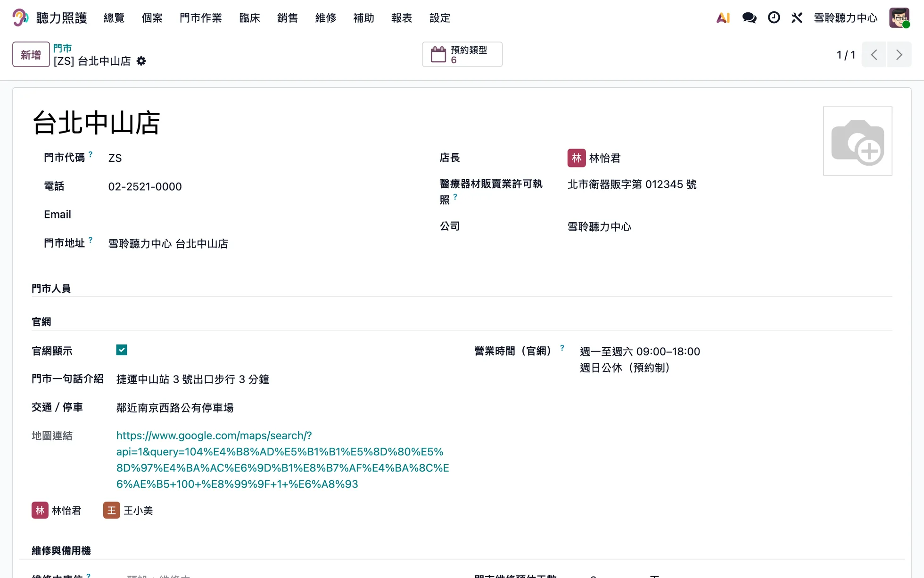Viewport: 924px width, 578px height.
Task: Edit the store name 台北中山店 title
Action: pos(96,123)
